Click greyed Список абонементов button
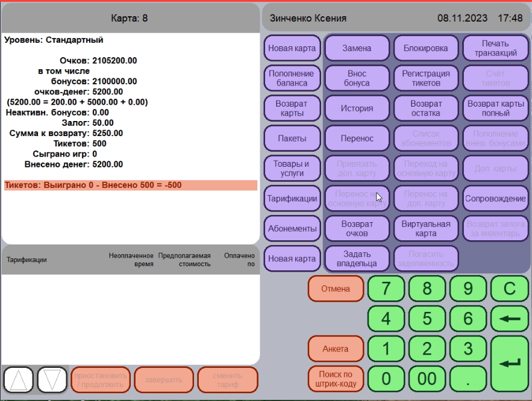 [x=426, y=138]
